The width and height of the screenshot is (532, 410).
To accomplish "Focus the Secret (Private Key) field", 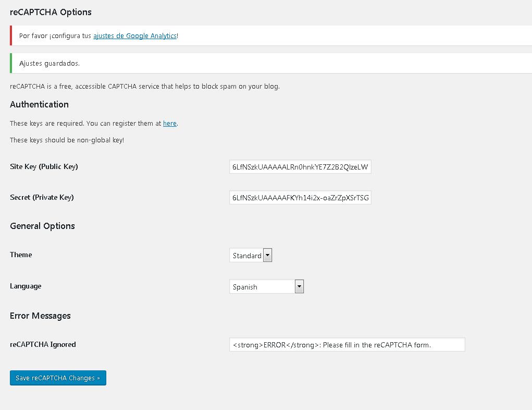I will [300, 198].
